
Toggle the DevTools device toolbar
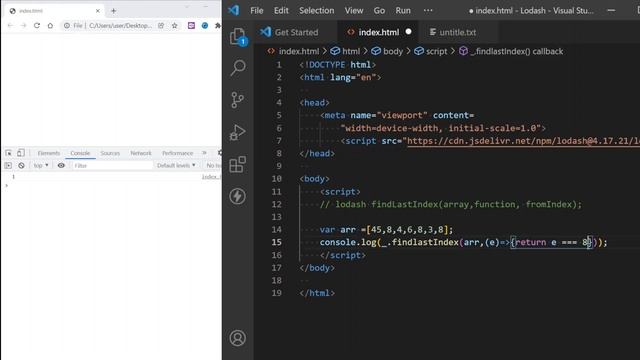pos(20,153)
